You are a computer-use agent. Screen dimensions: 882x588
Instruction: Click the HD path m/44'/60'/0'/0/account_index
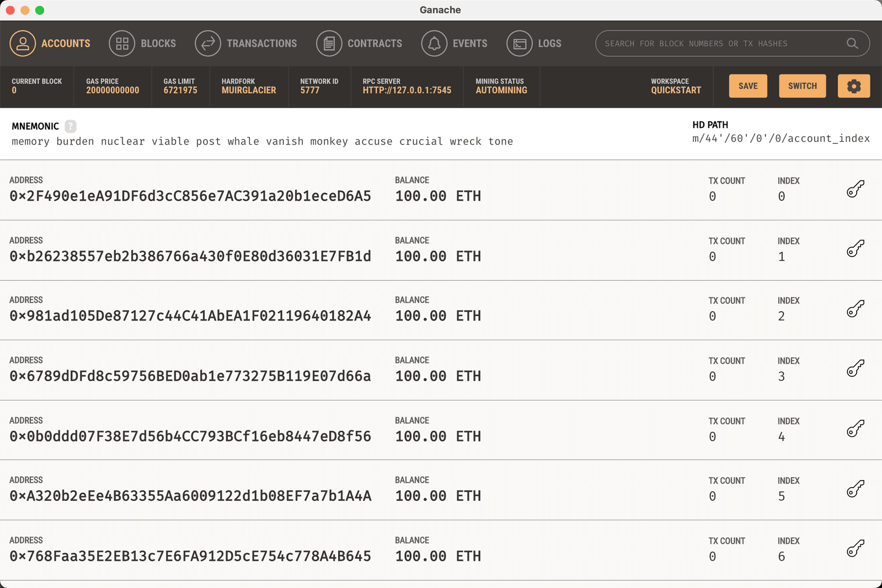(x=781, y=138)
